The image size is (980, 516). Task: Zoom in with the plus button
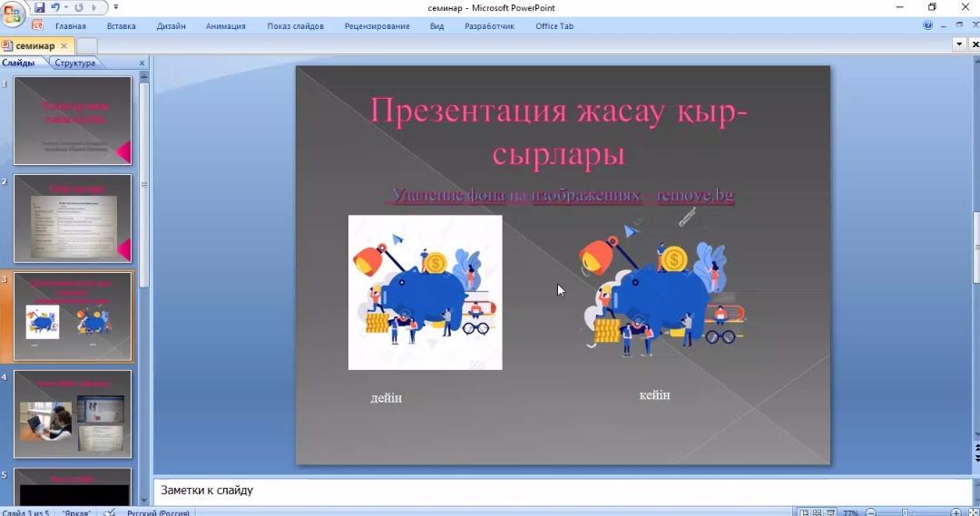click(x=955, y=512)
